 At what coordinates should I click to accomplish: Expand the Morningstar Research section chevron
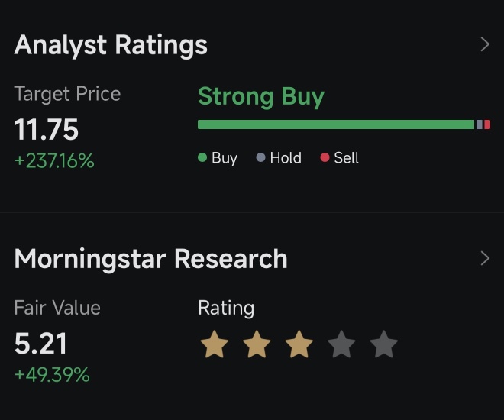coord(484,258)
